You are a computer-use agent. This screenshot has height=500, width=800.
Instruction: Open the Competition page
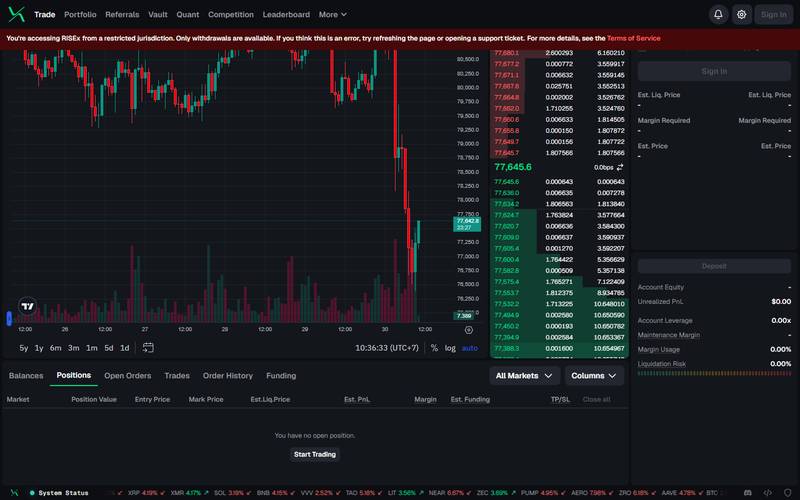coord(231,14)
